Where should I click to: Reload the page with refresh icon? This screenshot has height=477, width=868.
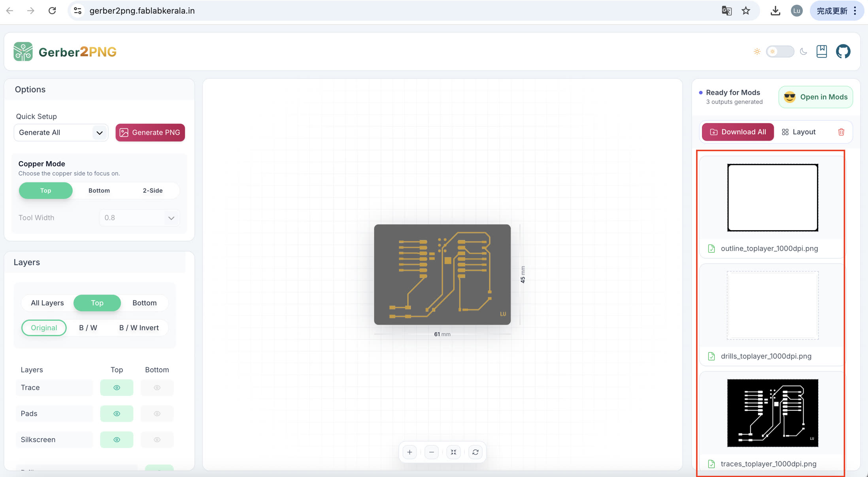pos(52,11)
